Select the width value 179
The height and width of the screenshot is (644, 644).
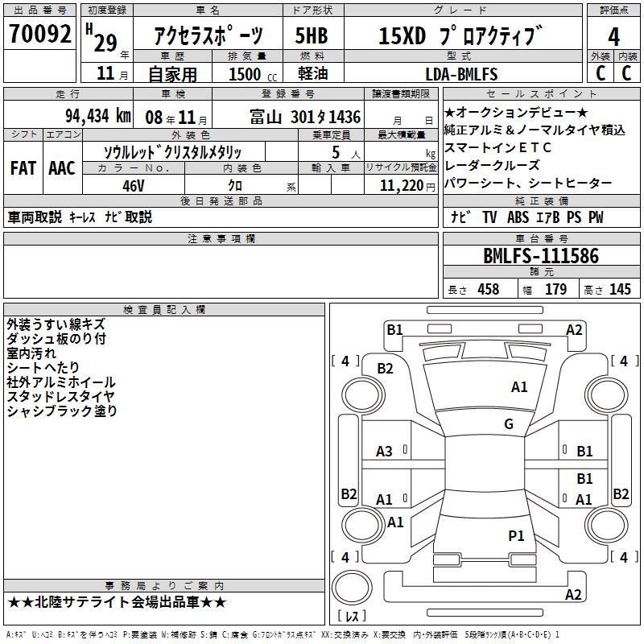click(x=555, y=289)
